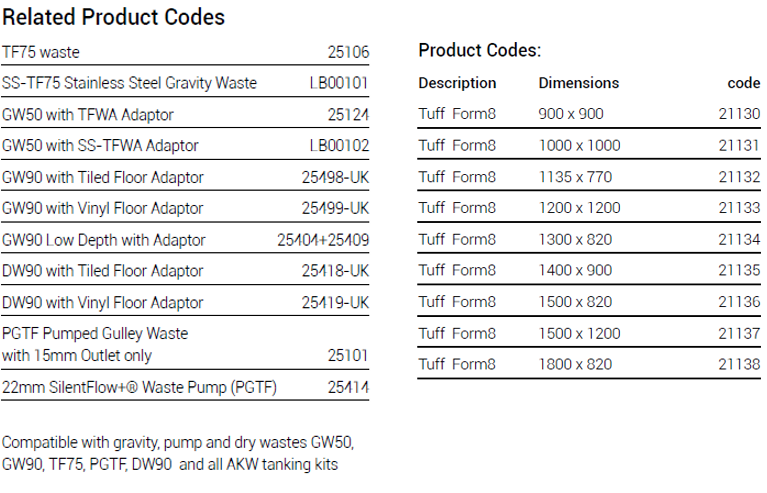
Task: Click the TF75 waste code 25106
Action: pyautogui.click(x=348, y=52)
